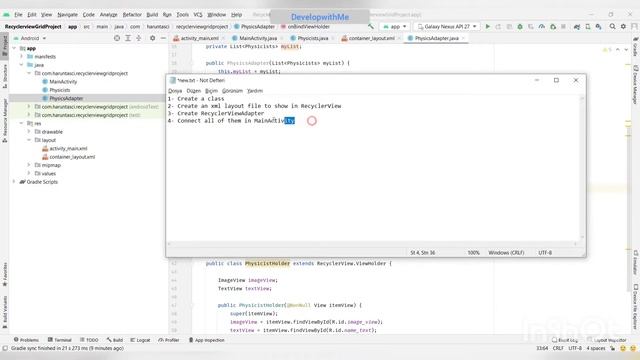This screenshot has width=640, height=360.
Task: Open Notepad Biçim menu
Action: tap(211, 91)
